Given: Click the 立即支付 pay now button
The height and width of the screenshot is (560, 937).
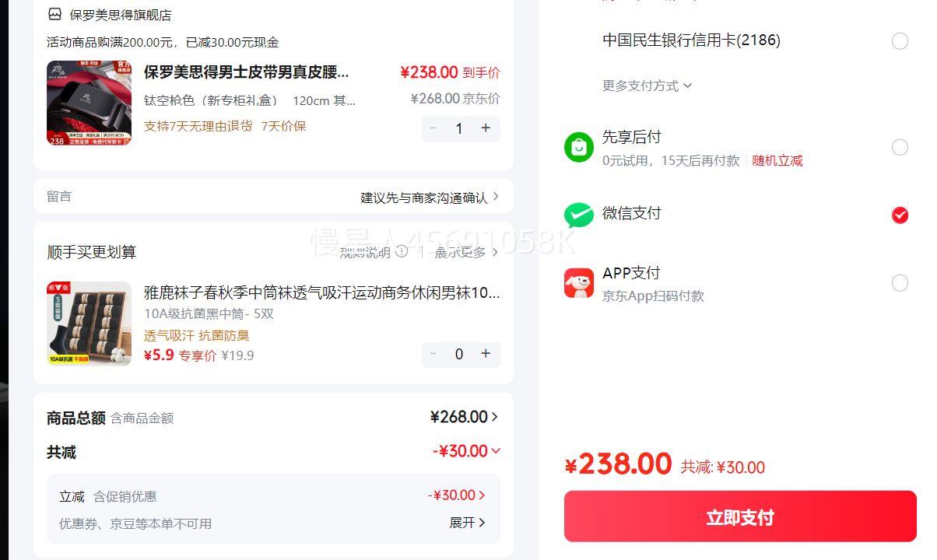Looking at the screenshot, I should (740, 517).
